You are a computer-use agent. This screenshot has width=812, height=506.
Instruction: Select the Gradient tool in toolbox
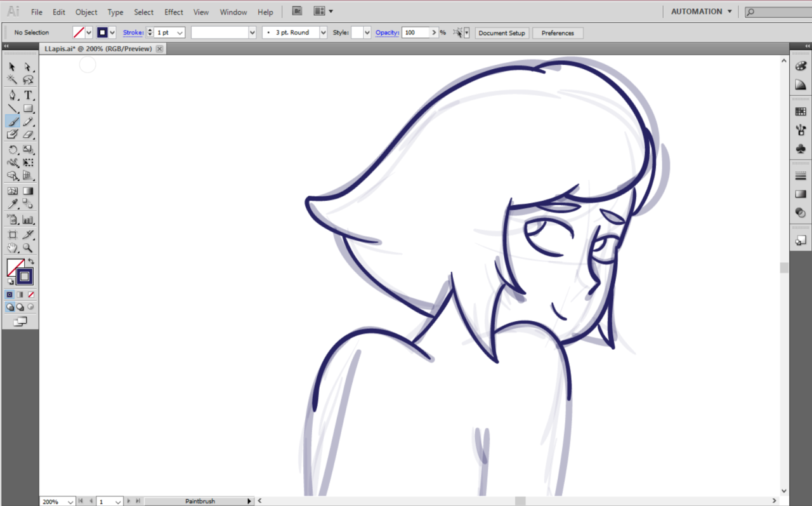(x=28, y=191)
